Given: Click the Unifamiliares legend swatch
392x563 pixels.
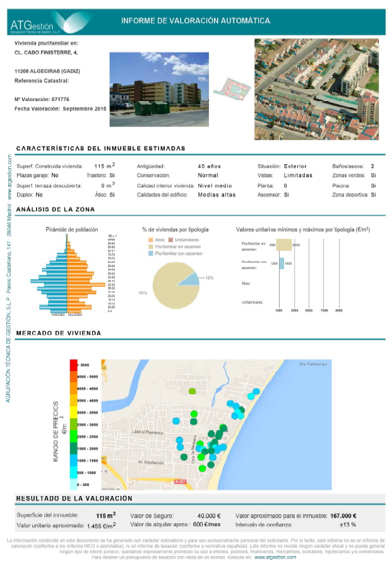Looking at the screenshot, I should point(170,240).
